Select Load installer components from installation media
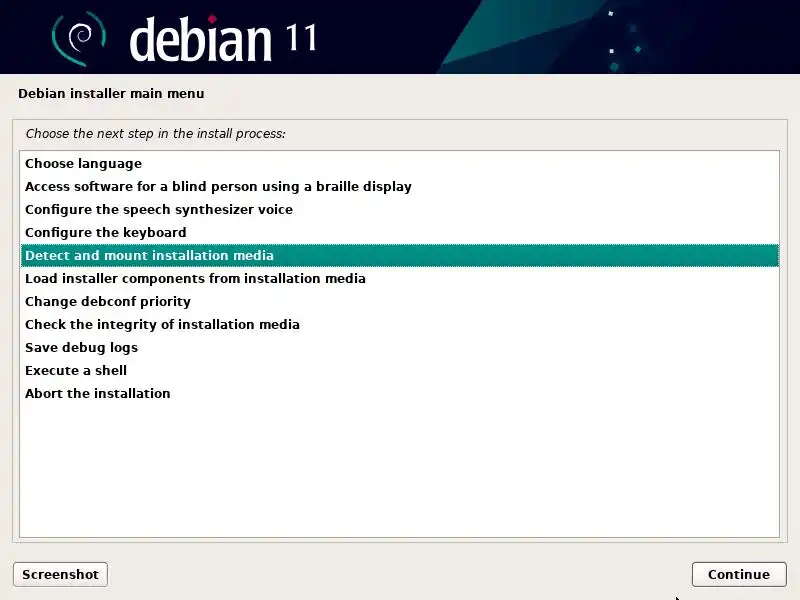Screen dimensions: 800x600 (x=400, y=278)
